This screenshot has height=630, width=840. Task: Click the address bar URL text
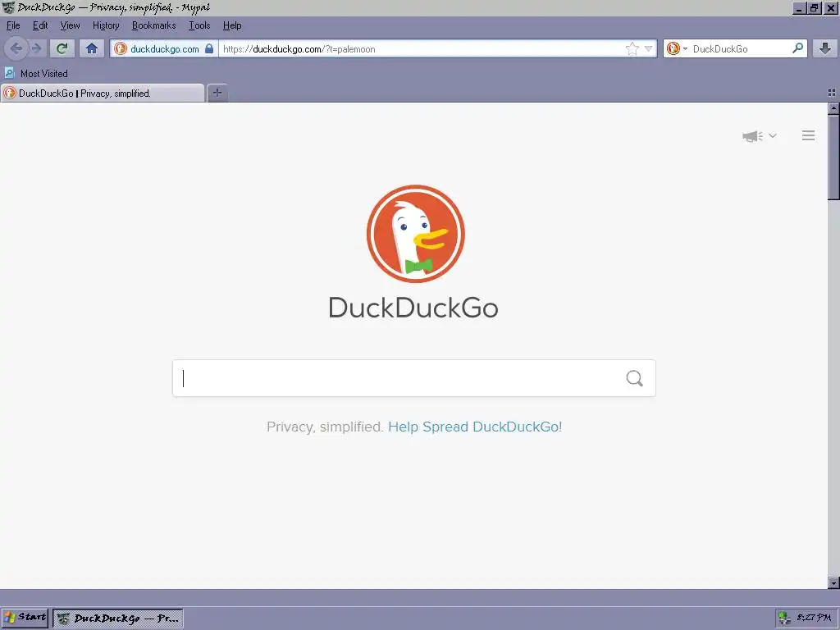coord(299,48)
